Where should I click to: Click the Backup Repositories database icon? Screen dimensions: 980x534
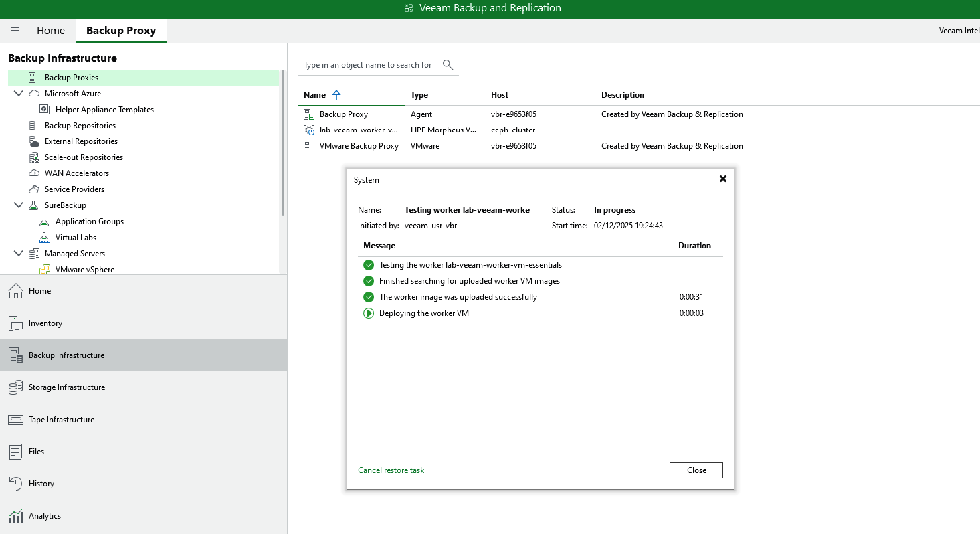(33, 126)
